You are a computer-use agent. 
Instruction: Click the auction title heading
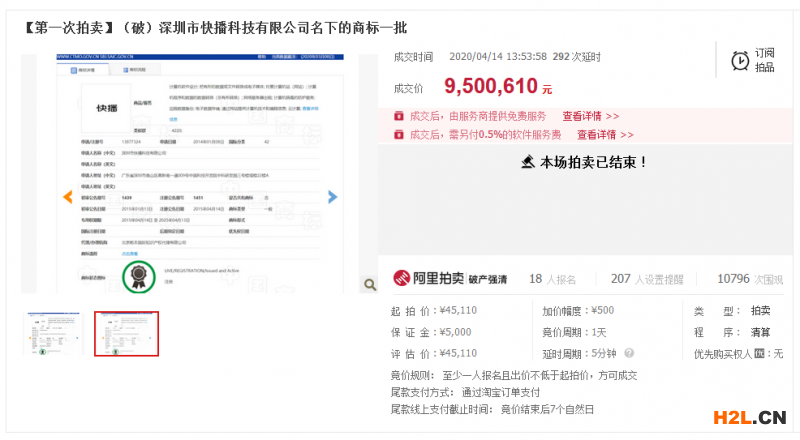(x=214, y=26)
